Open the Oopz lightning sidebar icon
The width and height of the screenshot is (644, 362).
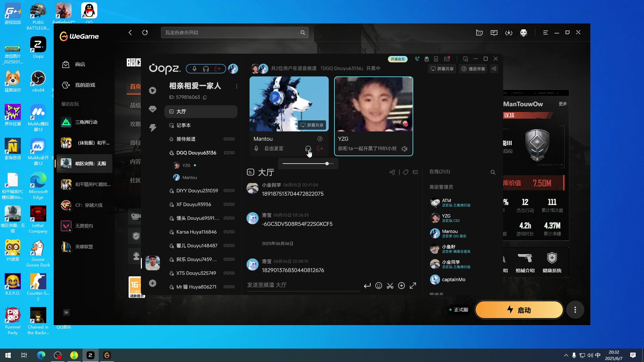tap(153, 127)
